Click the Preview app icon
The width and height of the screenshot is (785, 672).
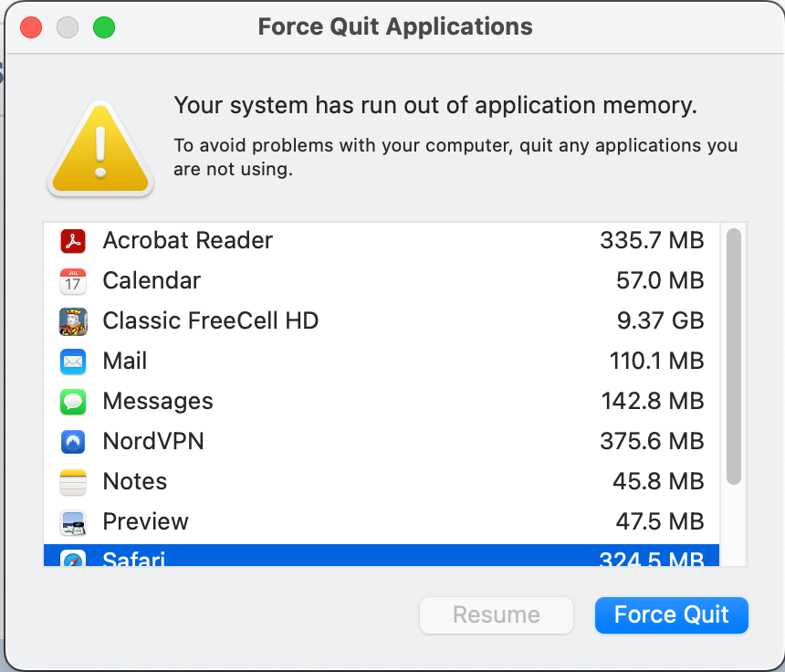73,522
